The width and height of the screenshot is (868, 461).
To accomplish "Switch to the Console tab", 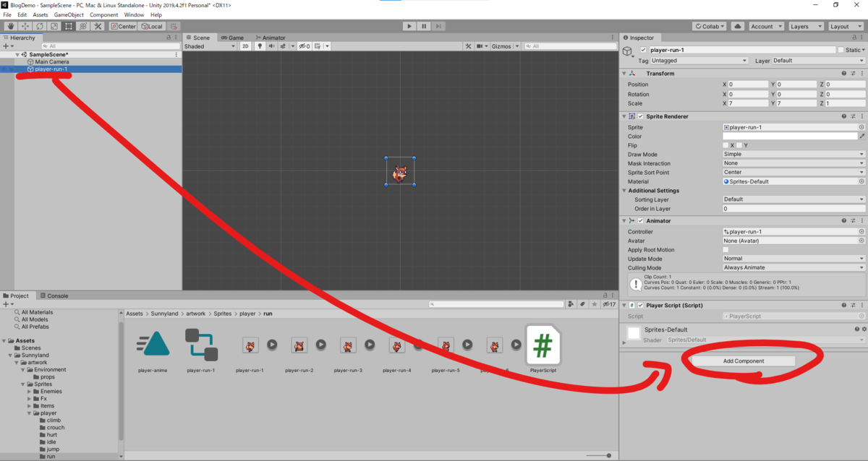I will pos(54,296).
